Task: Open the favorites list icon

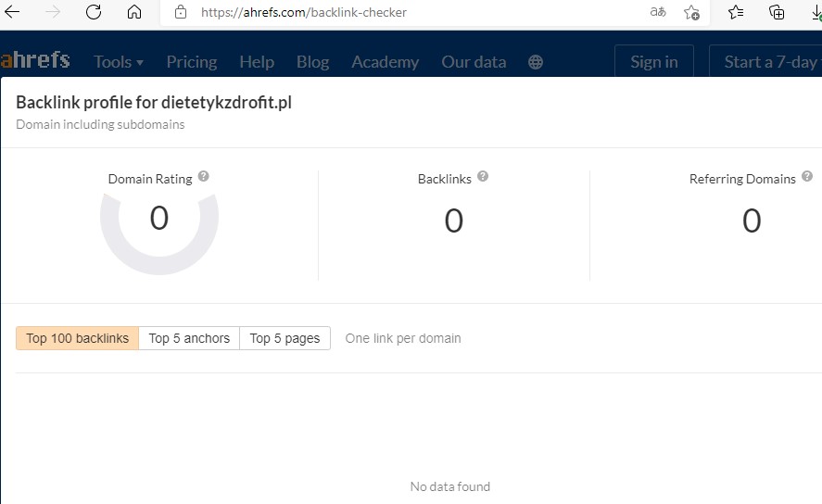Action: coord(736,12)
